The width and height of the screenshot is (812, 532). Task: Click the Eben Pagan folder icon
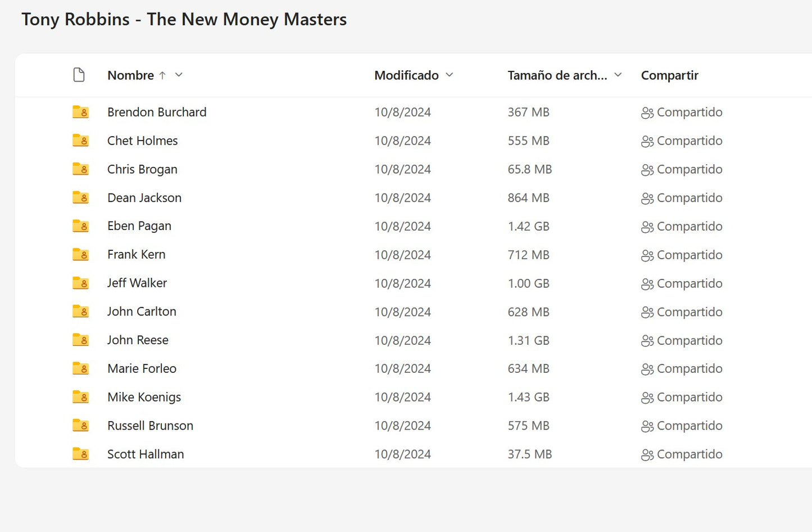pyautogui.click(x=80, y=226)
